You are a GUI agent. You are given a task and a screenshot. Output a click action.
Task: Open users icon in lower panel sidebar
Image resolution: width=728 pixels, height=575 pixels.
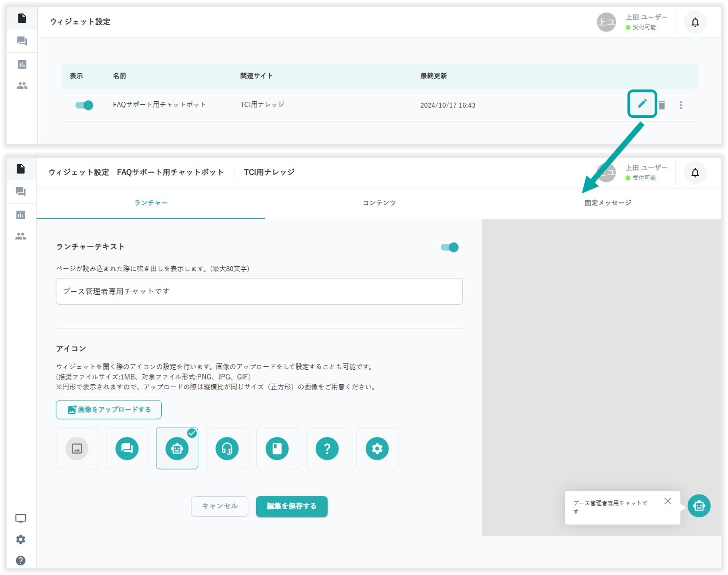21,236
